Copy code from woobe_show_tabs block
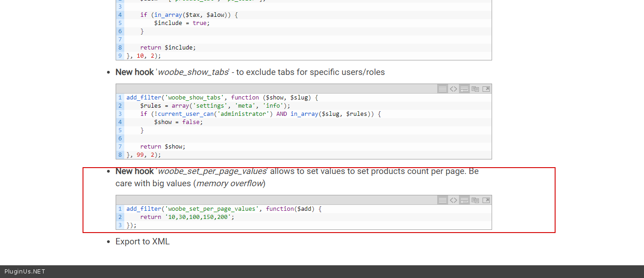The height and width of the screenshot is (278, 644). [x=475, y=89]
